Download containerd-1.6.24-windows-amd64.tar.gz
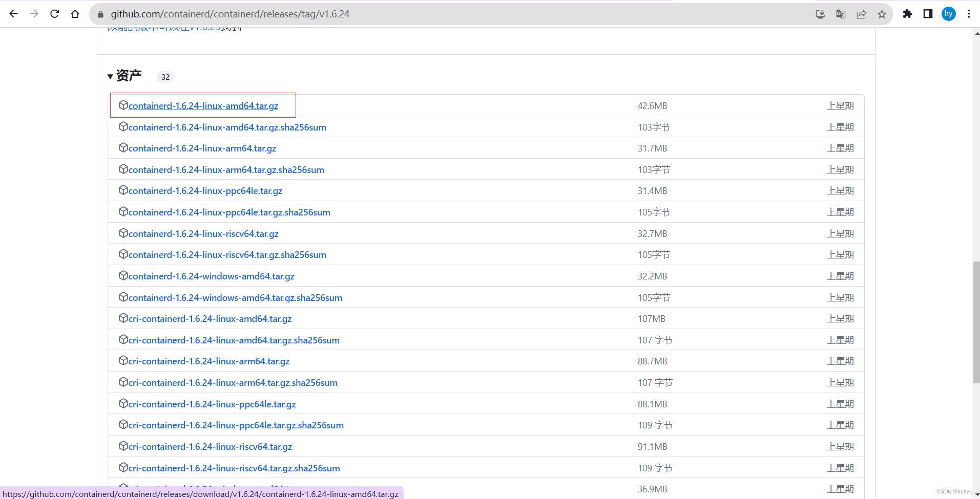980x499 pixels. tap(212, 276)
